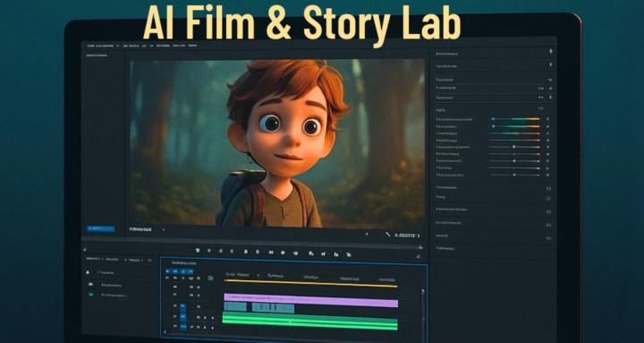Select the longer second teal clip on the timeline

273,308
